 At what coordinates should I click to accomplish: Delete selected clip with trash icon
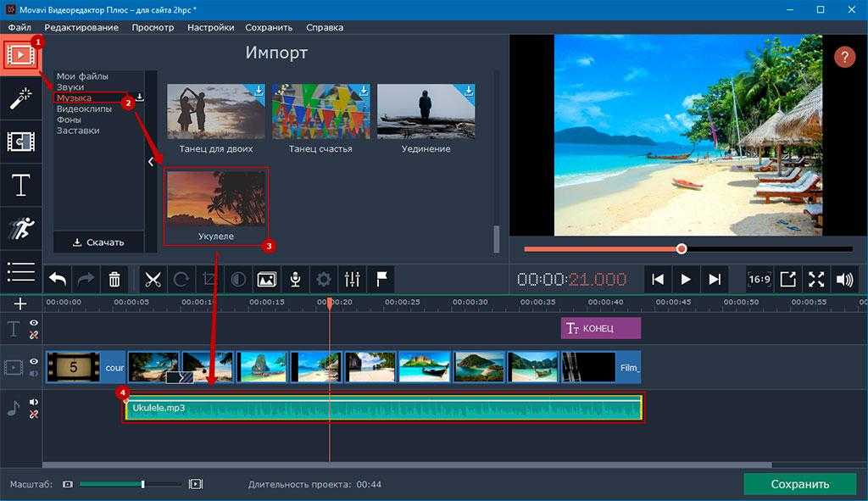(x=114, y=280)
